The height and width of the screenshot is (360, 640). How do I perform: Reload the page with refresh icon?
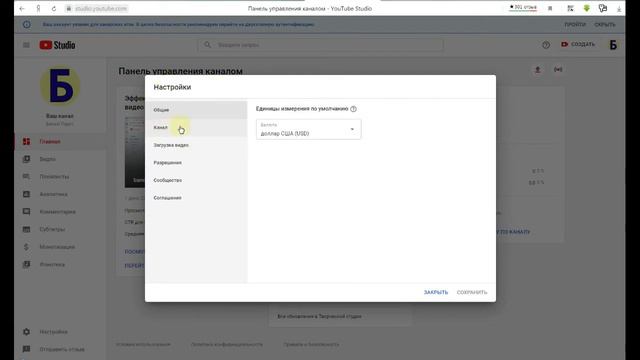54,9
